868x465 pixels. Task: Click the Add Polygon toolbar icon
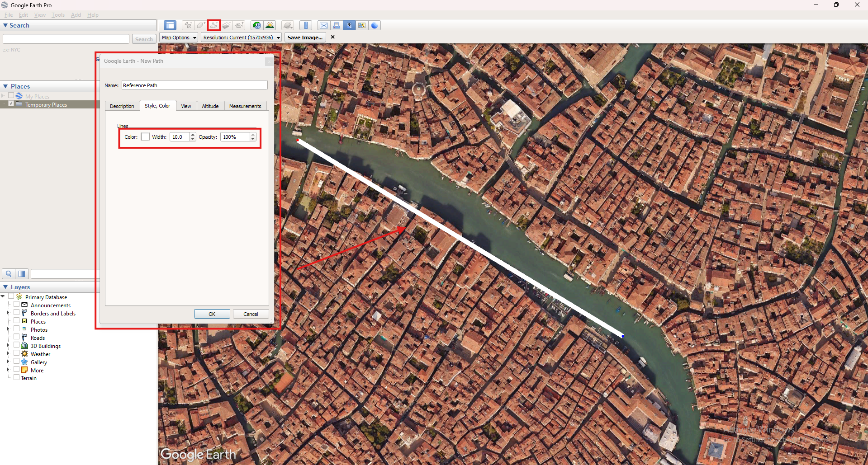click(201, 25)
